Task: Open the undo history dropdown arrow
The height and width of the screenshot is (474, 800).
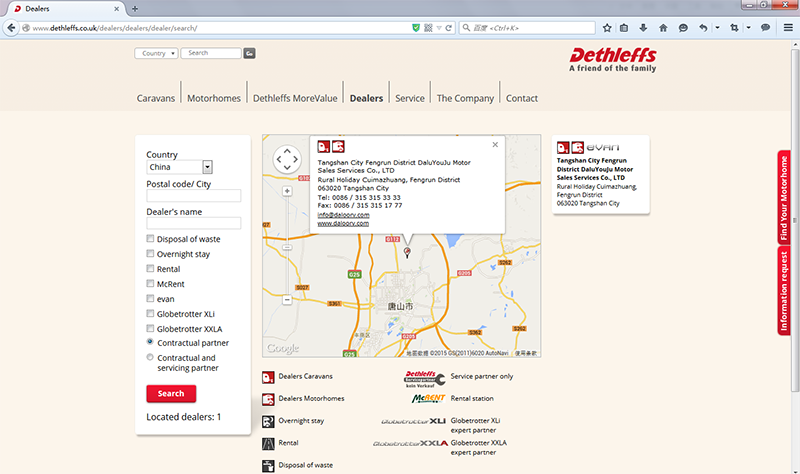Action: click(x=717, y=28)
